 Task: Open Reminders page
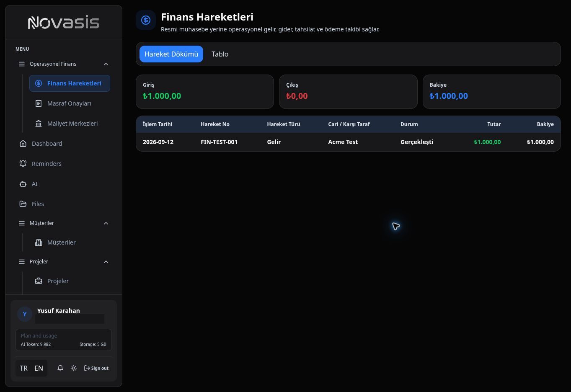tap(64, 164)
